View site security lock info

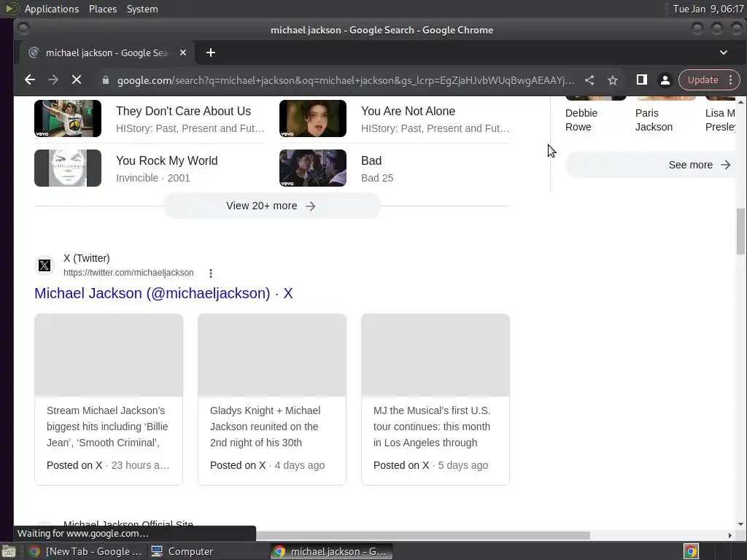click(x=106, y=80)
